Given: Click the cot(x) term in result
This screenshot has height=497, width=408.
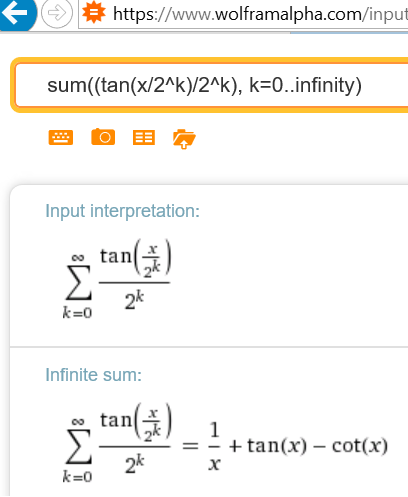Looking at the screenshot, I should coord(360,446).
